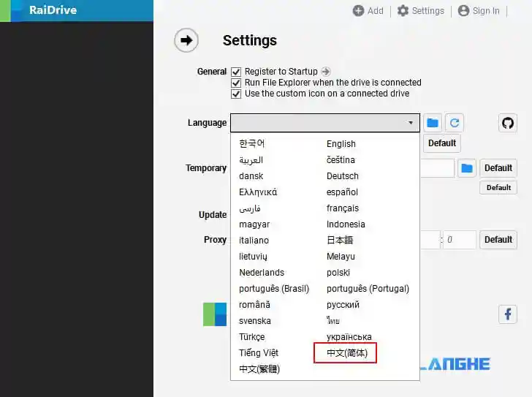
Task: Open the language folder icon
Action: coord(433,123)
